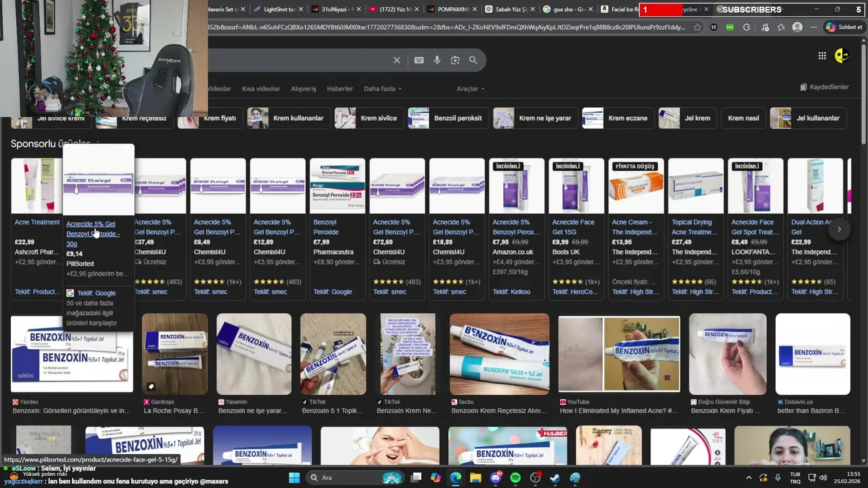The image size is (868, 488).
Task: Select the 'Jel krem' suggestion chip
Action: [x=688, y=118]
